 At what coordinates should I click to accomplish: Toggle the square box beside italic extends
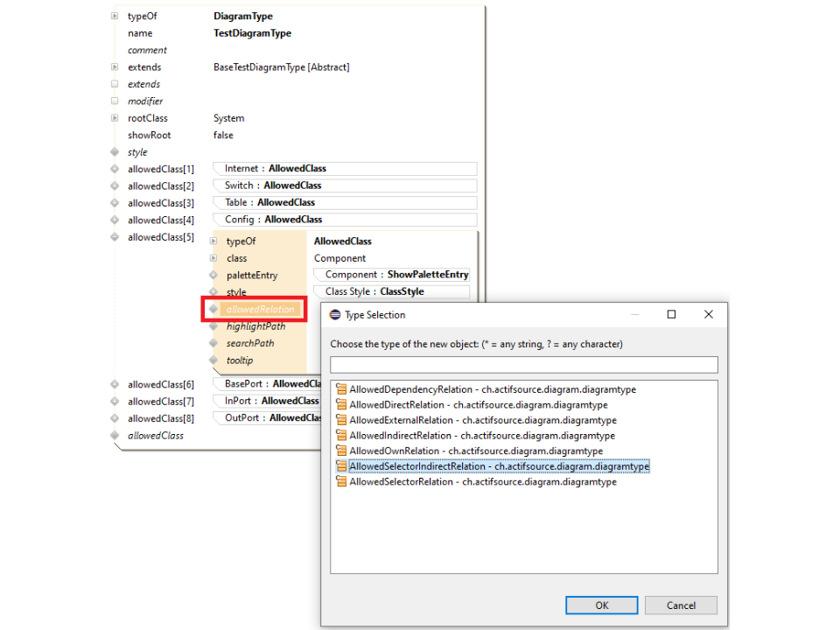[x=115, y=84]
